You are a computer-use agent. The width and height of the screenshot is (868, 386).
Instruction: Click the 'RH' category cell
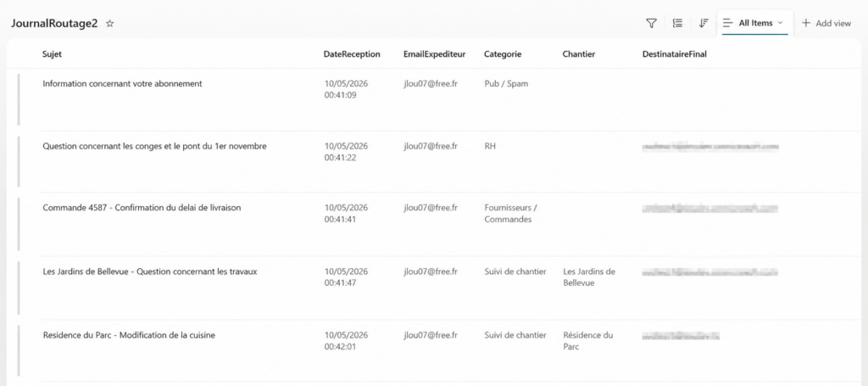pyautogui.click(x=490, y=146)
